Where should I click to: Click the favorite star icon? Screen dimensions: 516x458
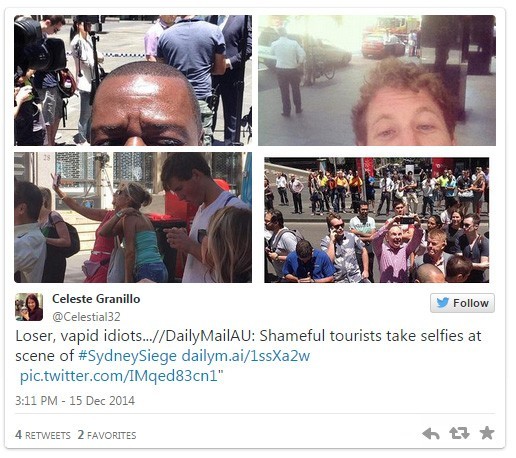coord(487,433)
